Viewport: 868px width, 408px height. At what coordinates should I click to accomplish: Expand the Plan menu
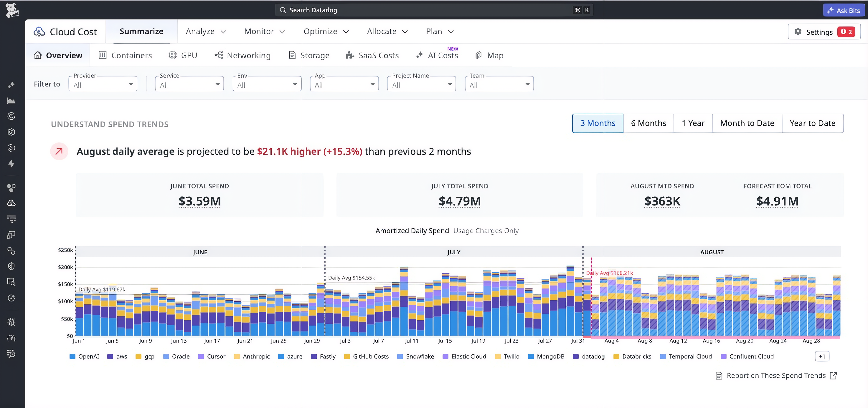pos(440,31)
